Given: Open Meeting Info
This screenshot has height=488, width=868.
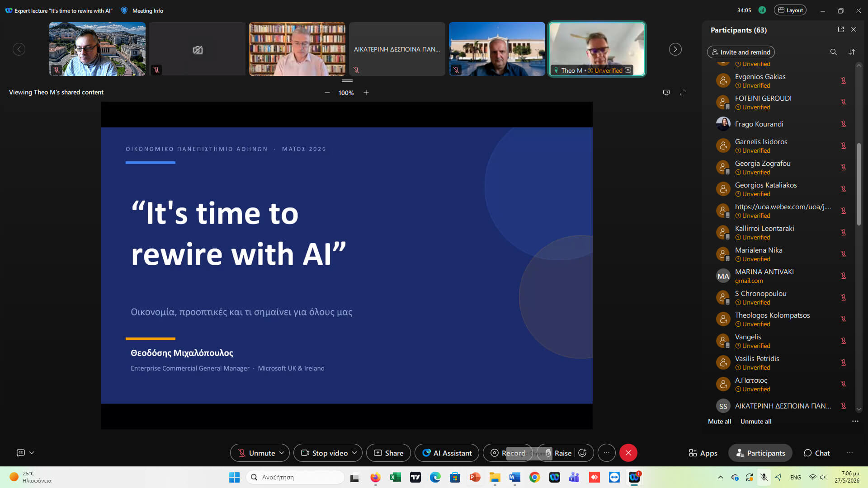Looking at the screenshot, I should (x=142, y=10).
